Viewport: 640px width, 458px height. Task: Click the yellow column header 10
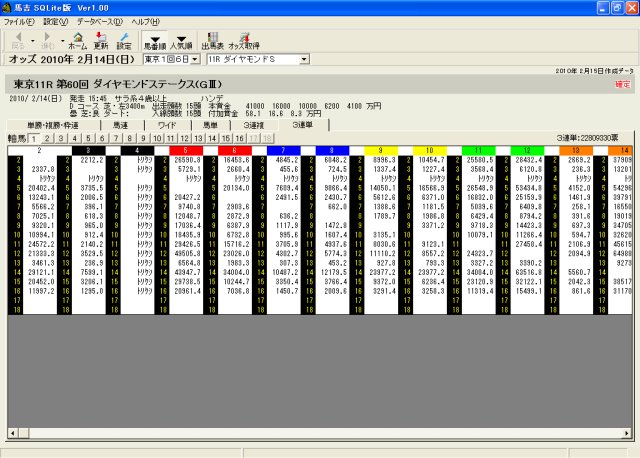429,151
